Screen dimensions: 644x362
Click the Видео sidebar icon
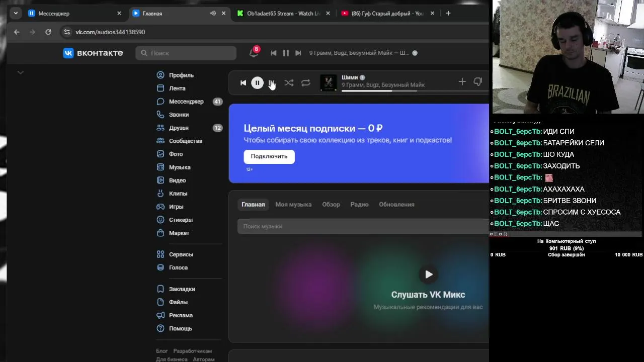click(x=160, y=180)
